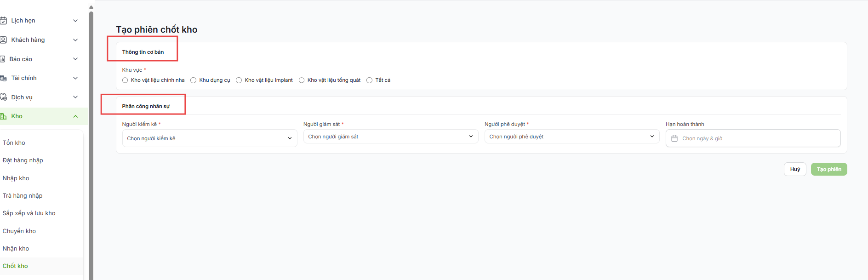Click the Người phê duyệt label
This screenshot has width=868, height=280.
pos(505,124)
